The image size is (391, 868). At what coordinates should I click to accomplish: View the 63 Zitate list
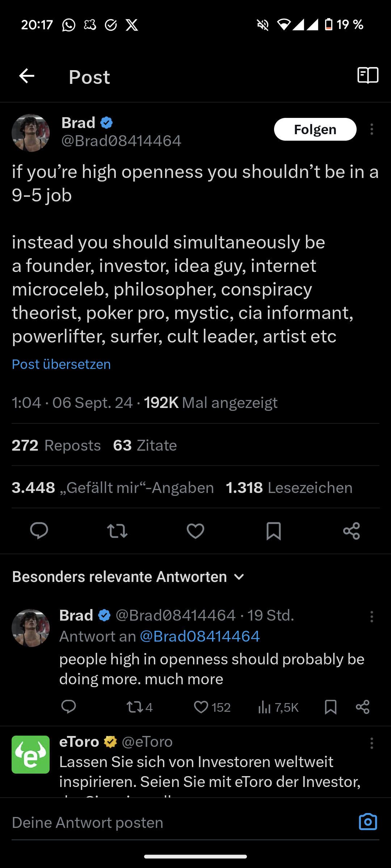[145, 445]
